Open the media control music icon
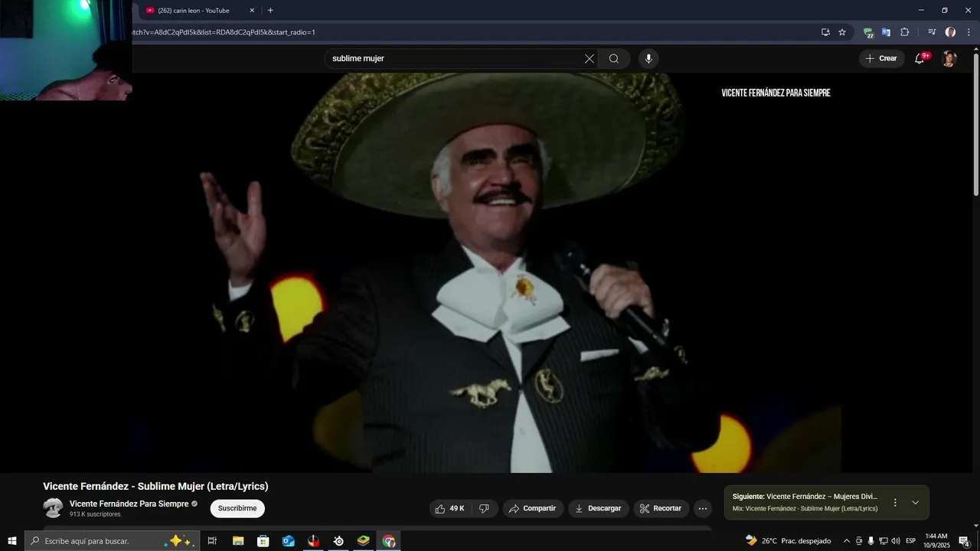 pyautogui.click(x=932, y=32)
